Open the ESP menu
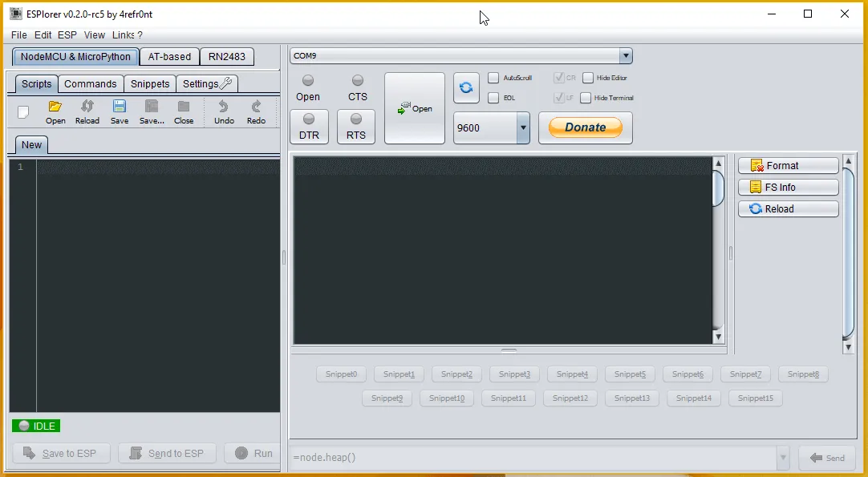 coord(67,35)
